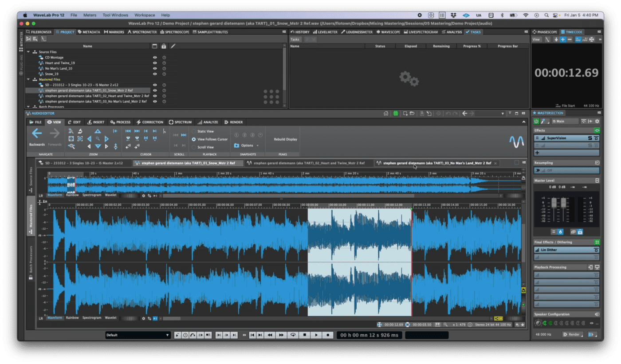Click the home icon in the editor toolbar
Viewport: 621px width, 364px height.
385,113
